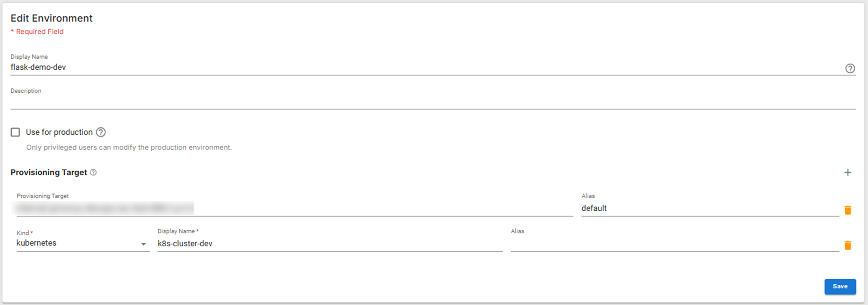The width and height of the screenshot is (868, 305).
Task: Click the empty Alias field for k8s-cluster-dev
Action: point(674,244)
